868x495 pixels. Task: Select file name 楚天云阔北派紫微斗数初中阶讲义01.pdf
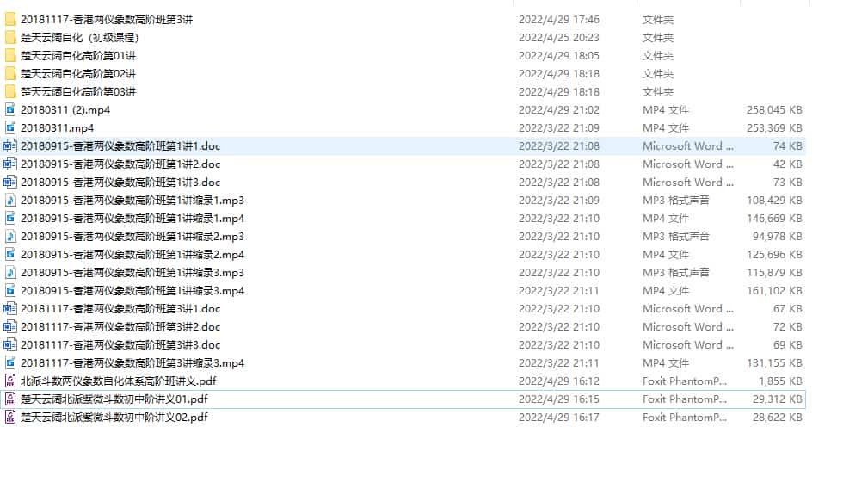tap(114, 399)
